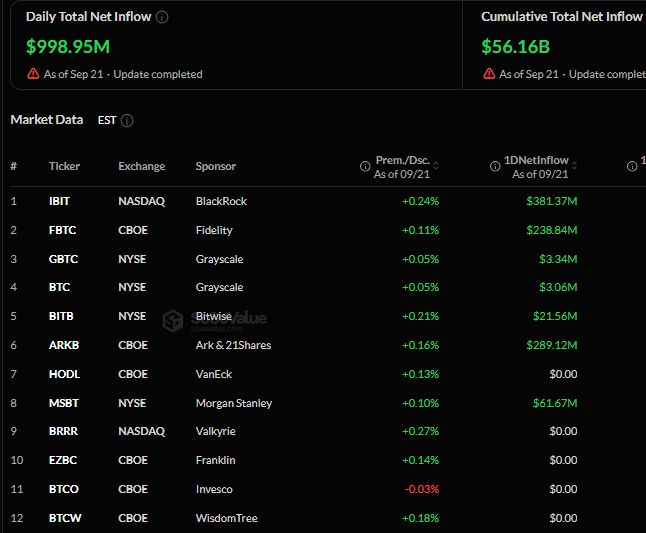Click the +0.27% premium value for BRRR

coord(421,431)
